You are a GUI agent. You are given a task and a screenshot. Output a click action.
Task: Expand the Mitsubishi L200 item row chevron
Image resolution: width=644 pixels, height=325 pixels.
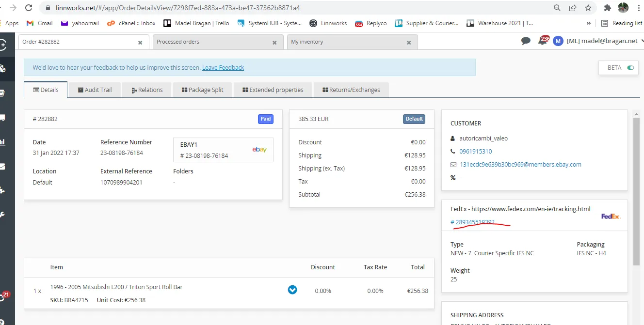pyautogui.click(x=292, y=290)
